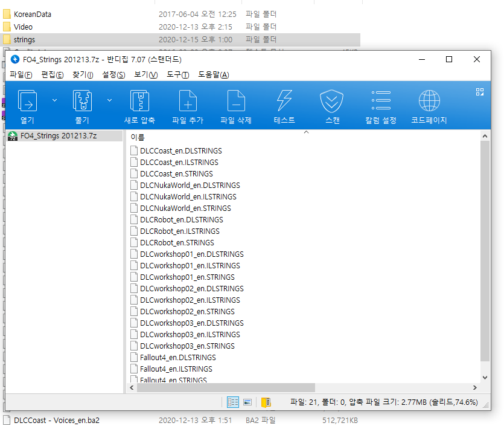Select DLCworkshop02_en.STRINGS file
The width and height of the screenshot is (504, 426).
point(187,312)
